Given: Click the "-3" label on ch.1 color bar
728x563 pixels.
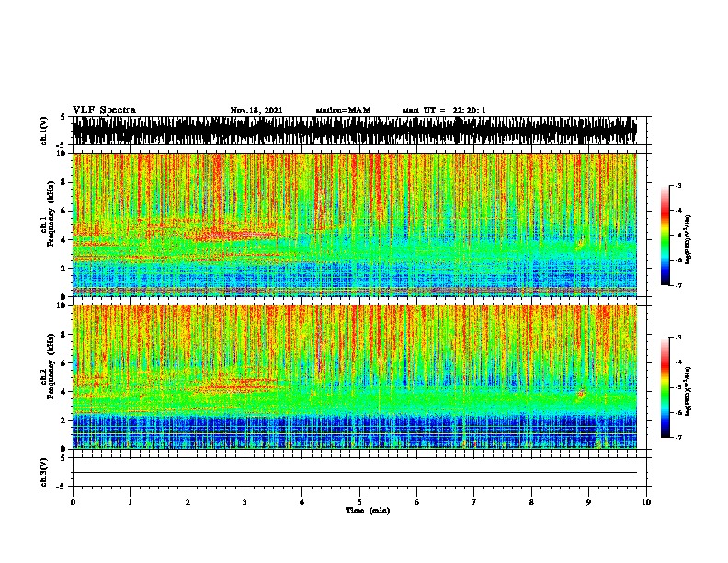Looking at the screenshot, I should (677, 185).
